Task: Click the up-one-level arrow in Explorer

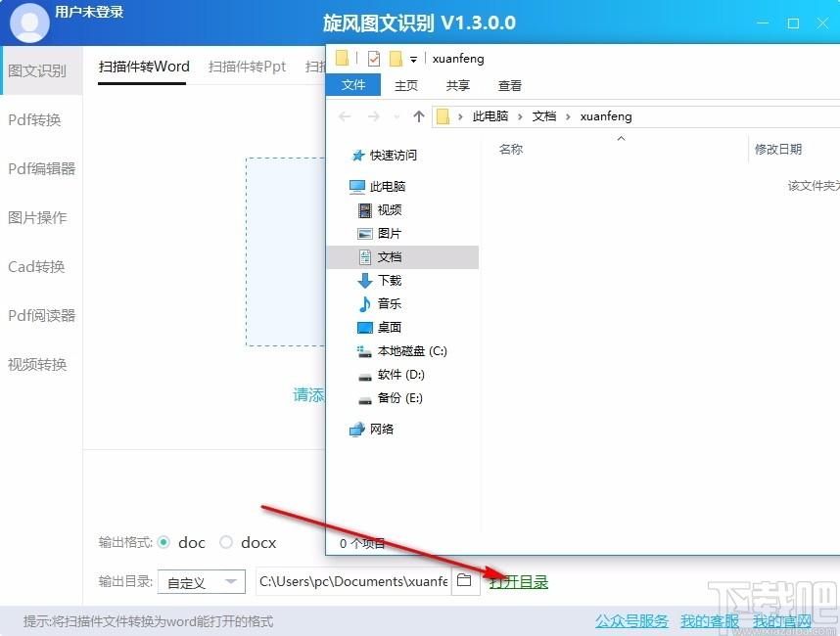Action: (419, 116)
